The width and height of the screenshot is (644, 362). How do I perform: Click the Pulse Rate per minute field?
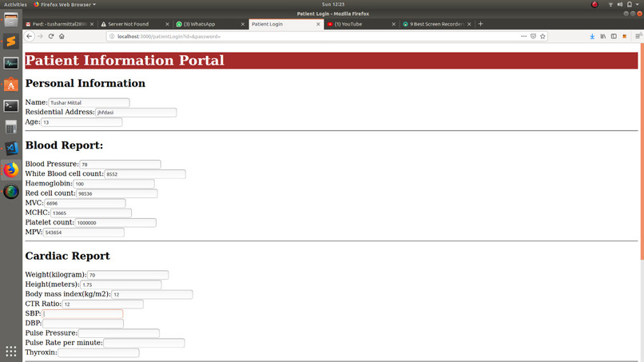click(144, 343)
